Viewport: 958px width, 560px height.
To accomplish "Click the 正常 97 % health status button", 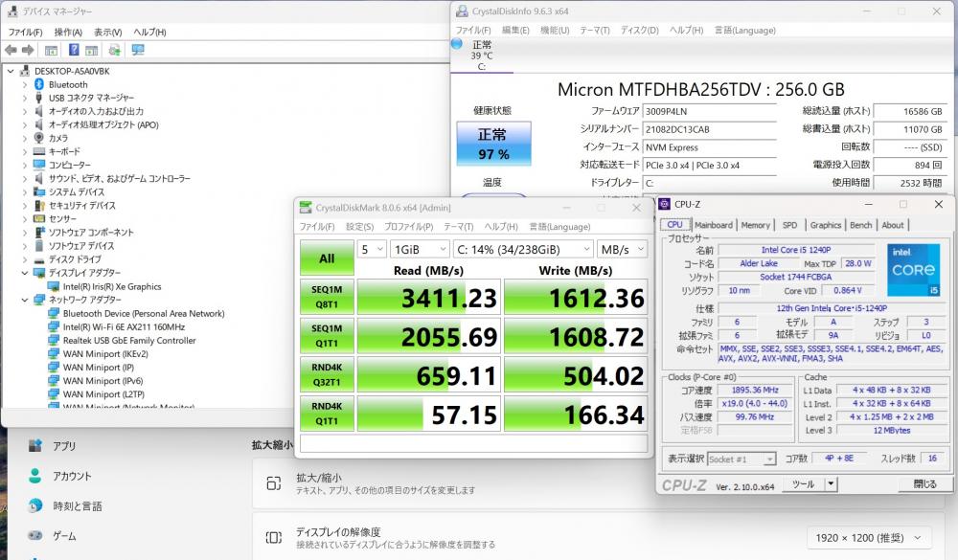I will coord(493,144).
